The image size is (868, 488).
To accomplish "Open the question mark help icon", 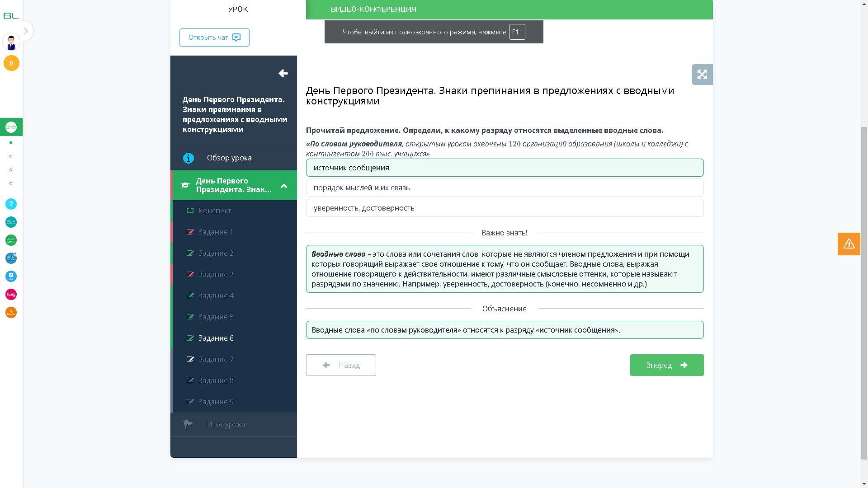I will point(11,204).
